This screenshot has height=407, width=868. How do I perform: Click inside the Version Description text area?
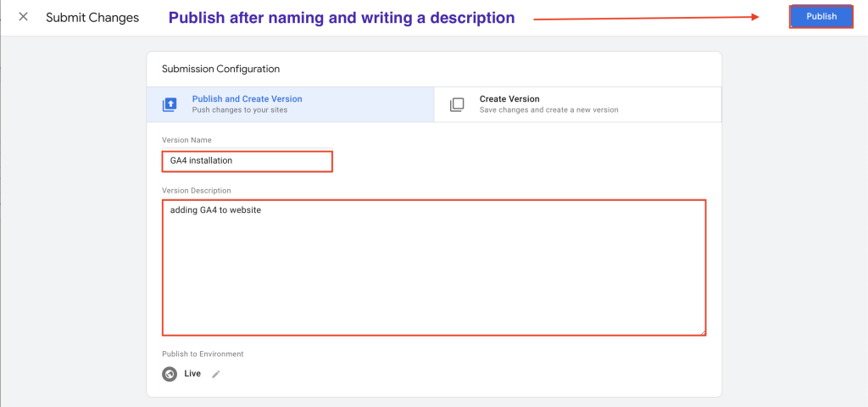click(434, 267)
